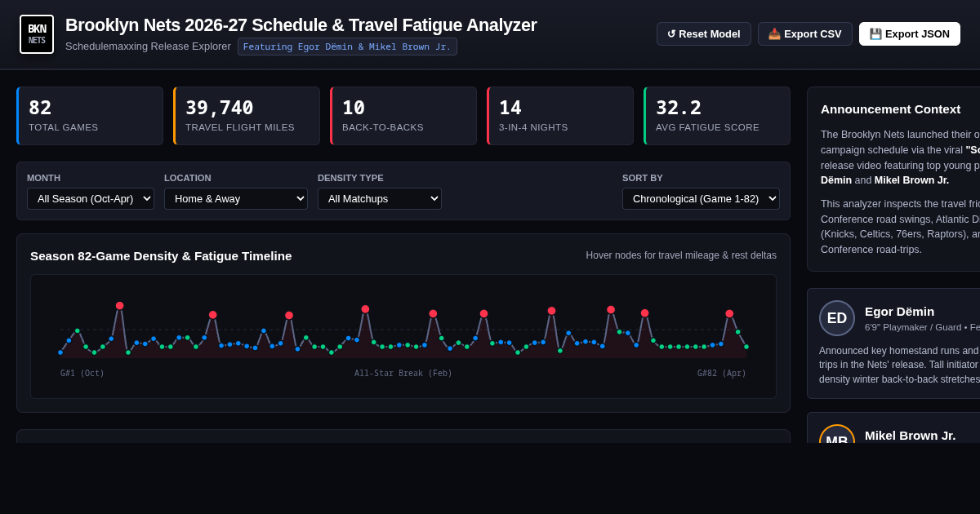This screenshot has height=514, width=980.
Task: Click the last red peak node near April
Action: pos(729,313)
